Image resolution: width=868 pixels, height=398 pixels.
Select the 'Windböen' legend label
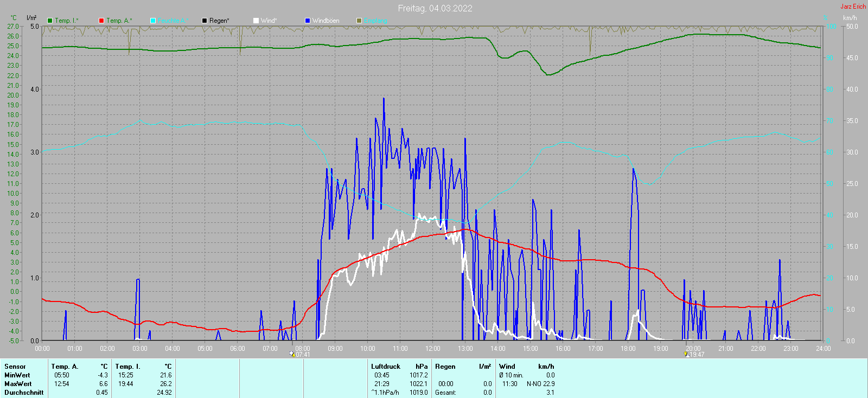pos(326,21)
